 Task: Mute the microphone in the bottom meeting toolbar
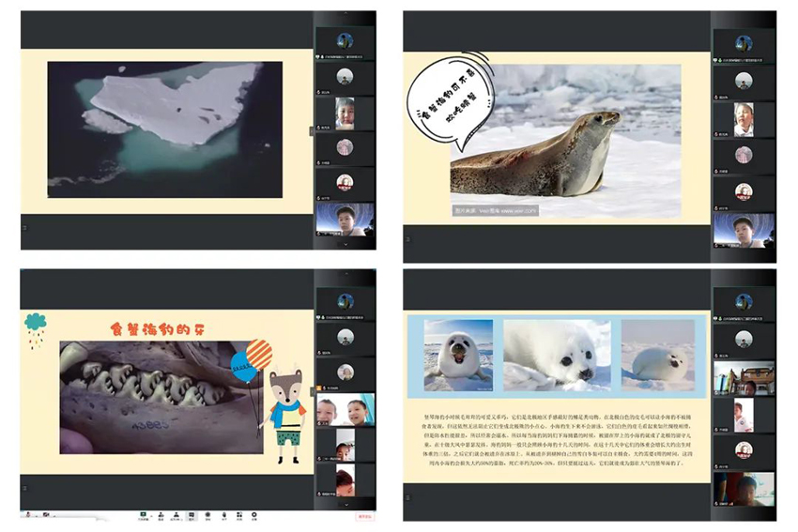coord(28,514)
